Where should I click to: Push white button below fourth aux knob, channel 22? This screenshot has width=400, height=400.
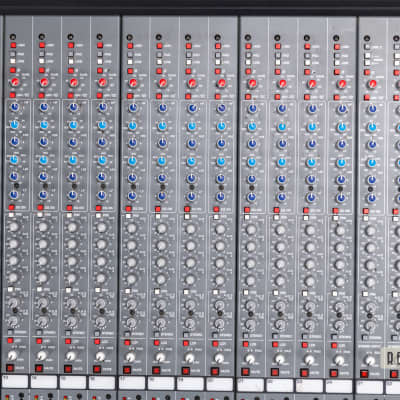(276, 293)
